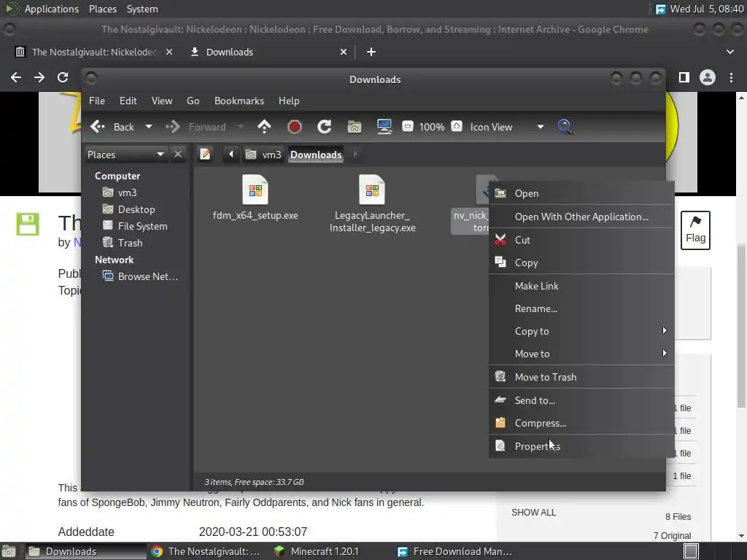Click the search magnifier icon
This screenshot has height=560, width=747.
coord(565,127)
